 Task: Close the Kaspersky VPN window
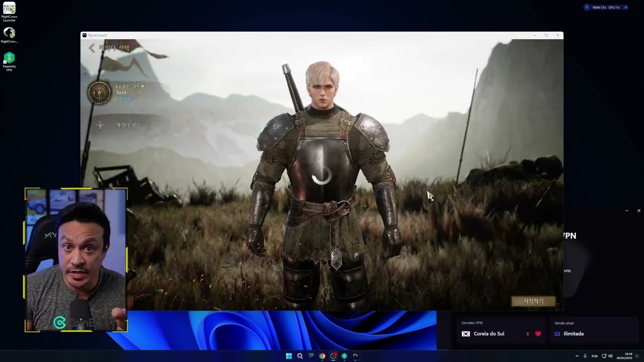[x=639, y=211]
